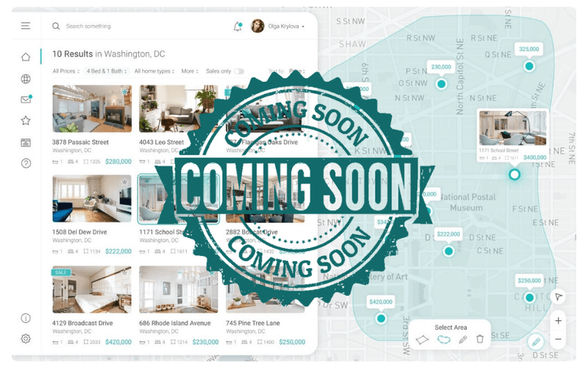Open the hamburger menu

[26, 26]
